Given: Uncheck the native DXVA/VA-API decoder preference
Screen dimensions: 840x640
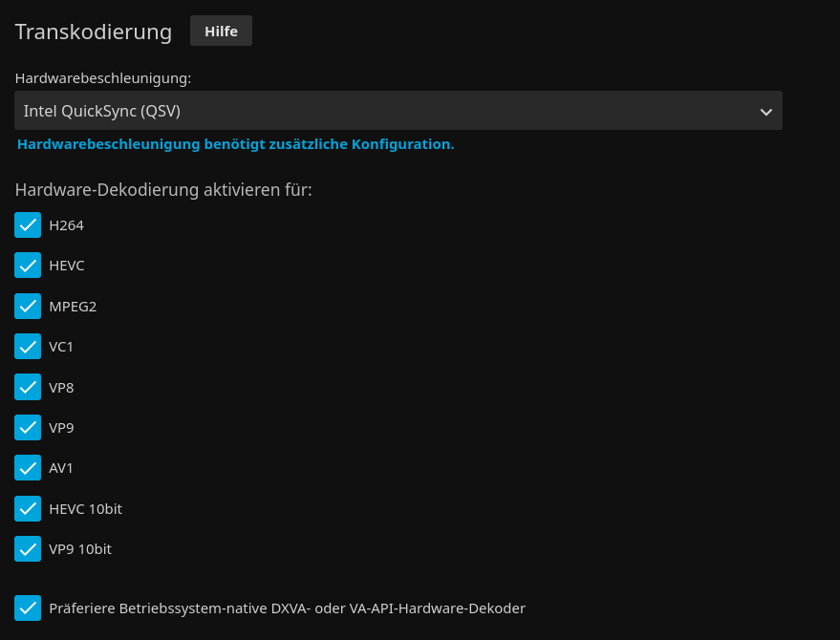Looking at the screenshot, I should (28, 608).
